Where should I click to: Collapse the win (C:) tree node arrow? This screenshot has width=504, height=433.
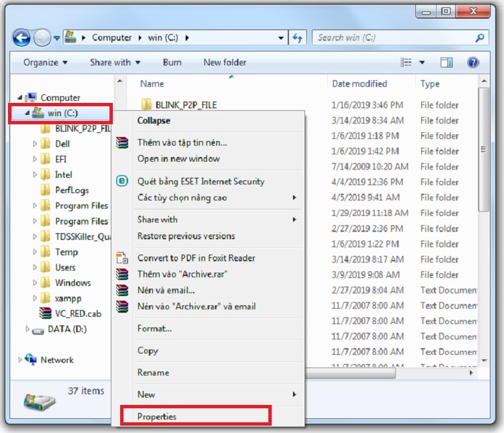(27, 112)
